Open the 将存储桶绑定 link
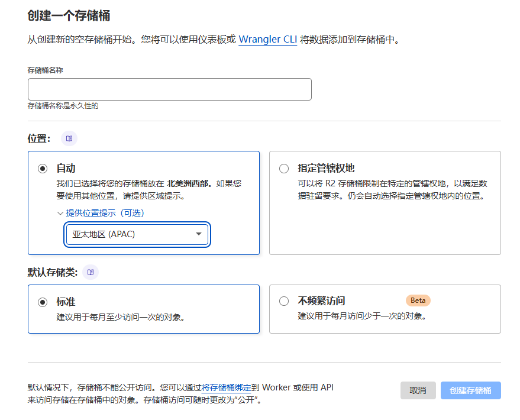This screenshot has height=420, width=520. tap(227, 388)
